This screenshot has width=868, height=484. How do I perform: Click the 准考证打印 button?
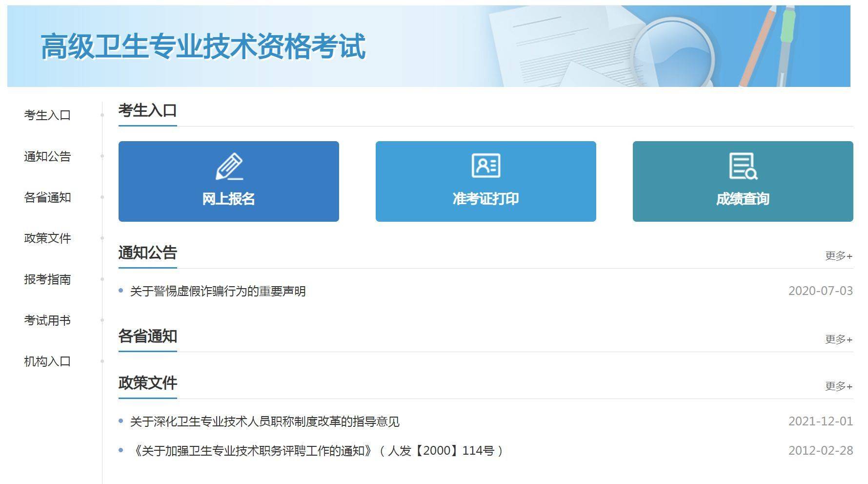pyautogui.click(x=485, y=199)
